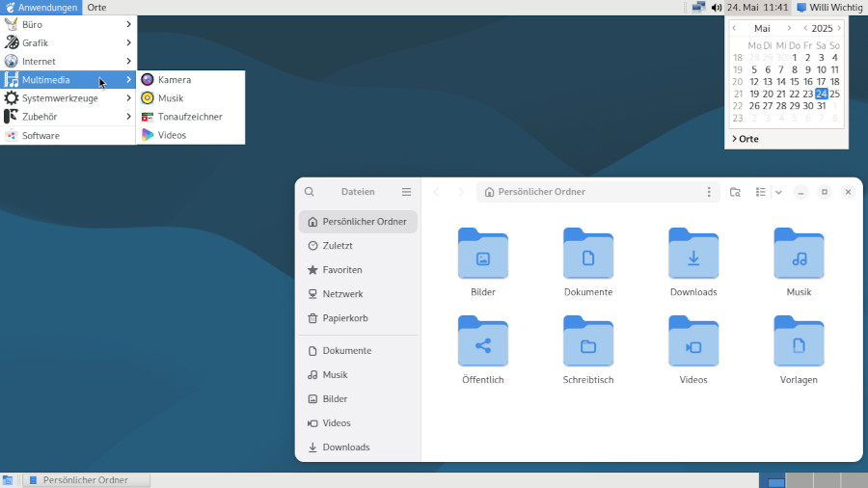Open the Downloads folder icon
868x488 pixels.
[x=693, y=261]
